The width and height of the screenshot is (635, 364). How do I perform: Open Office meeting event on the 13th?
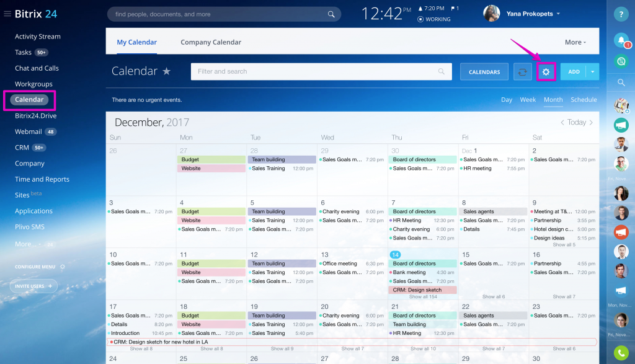coord(352,264)
